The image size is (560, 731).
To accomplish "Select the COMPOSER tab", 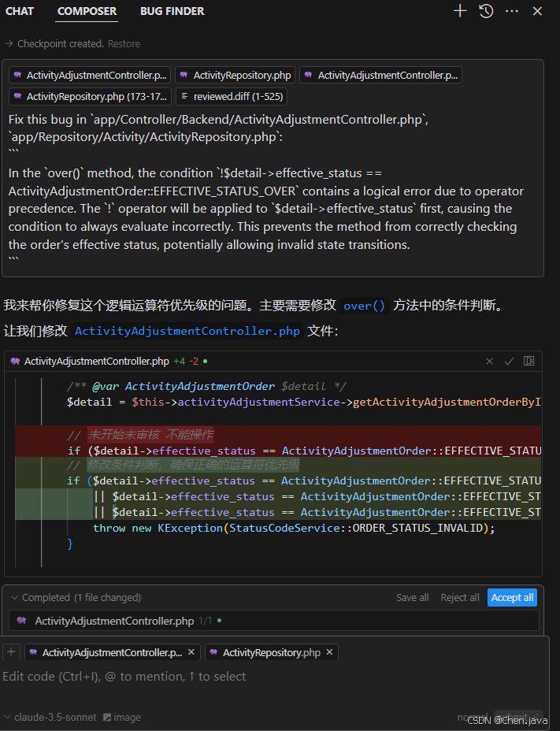I will point(87,11).
